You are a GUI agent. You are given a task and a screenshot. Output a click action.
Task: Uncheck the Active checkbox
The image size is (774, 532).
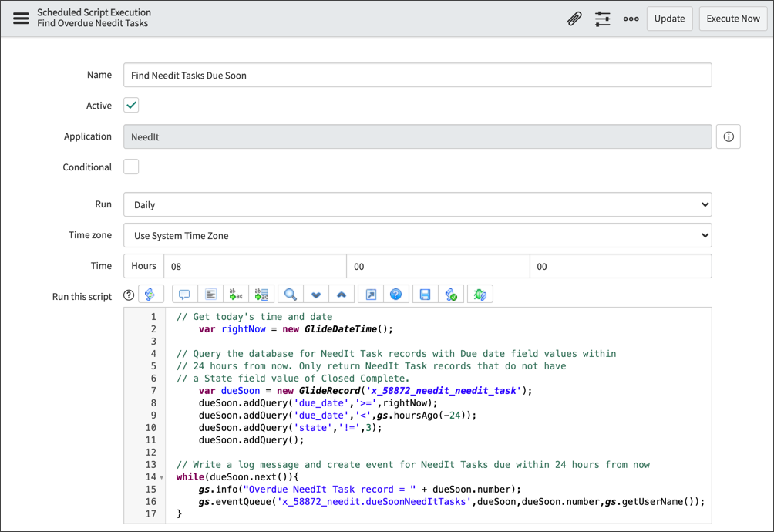point(131,105)
